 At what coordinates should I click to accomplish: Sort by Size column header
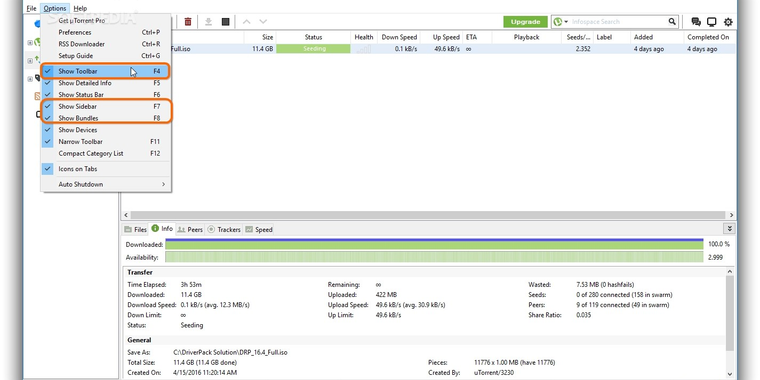[260, 37]
